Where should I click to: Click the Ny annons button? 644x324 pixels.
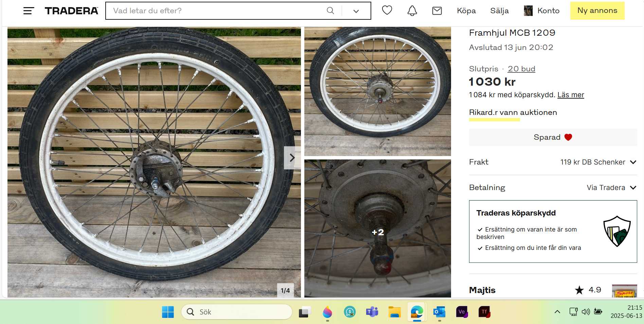click(x=597, y=11)
